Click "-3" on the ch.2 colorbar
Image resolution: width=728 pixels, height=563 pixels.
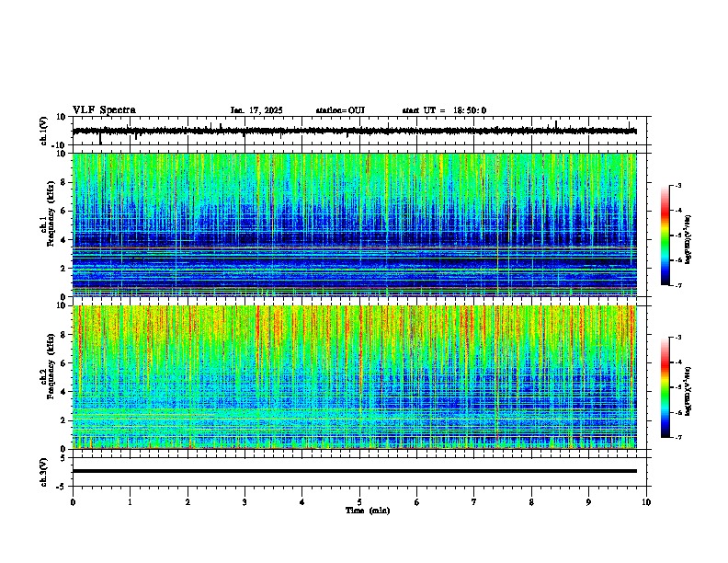tap(678, 338)
